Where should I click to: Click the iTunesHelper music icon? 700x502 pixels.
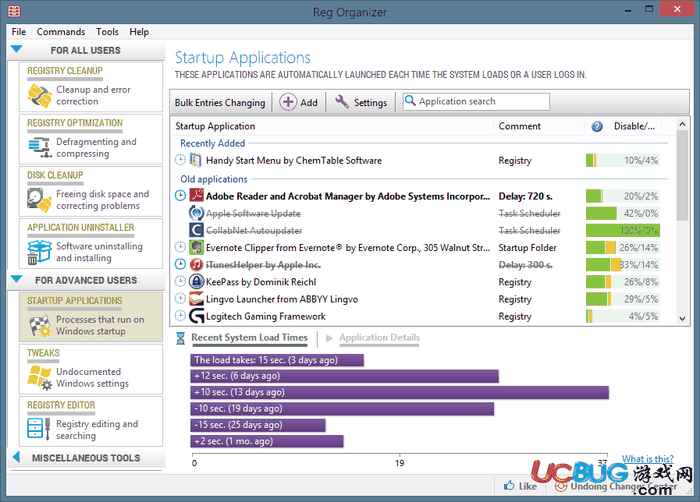(x=196, y=264)
